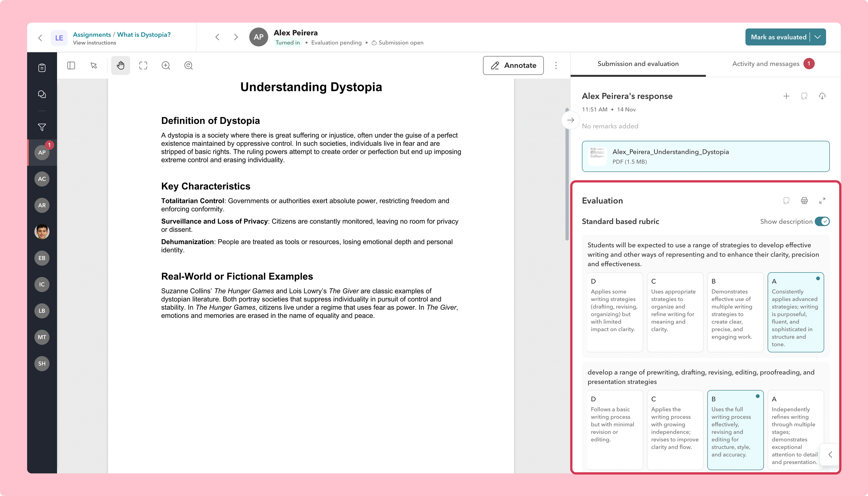868x496 pixels.
Task: Select the hand pan tool
Action: click(x=121, y=65)
